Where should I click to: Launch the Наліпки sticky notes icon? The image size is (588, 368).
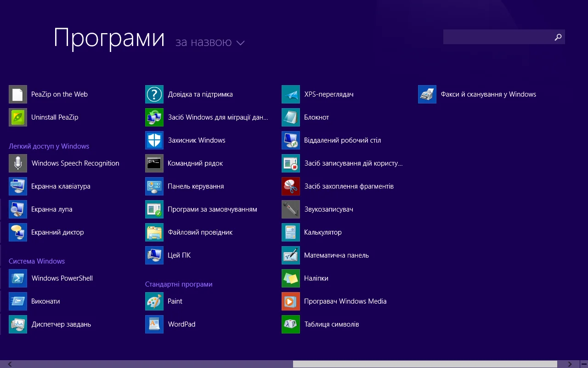[x=291, y=278]
